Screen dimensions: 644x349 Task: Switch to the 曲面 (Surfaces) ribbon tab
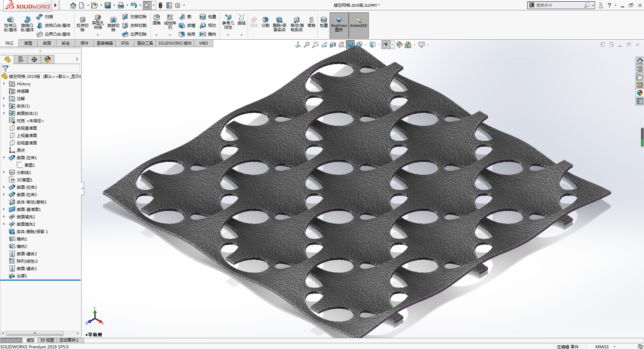tap(47, 43)
